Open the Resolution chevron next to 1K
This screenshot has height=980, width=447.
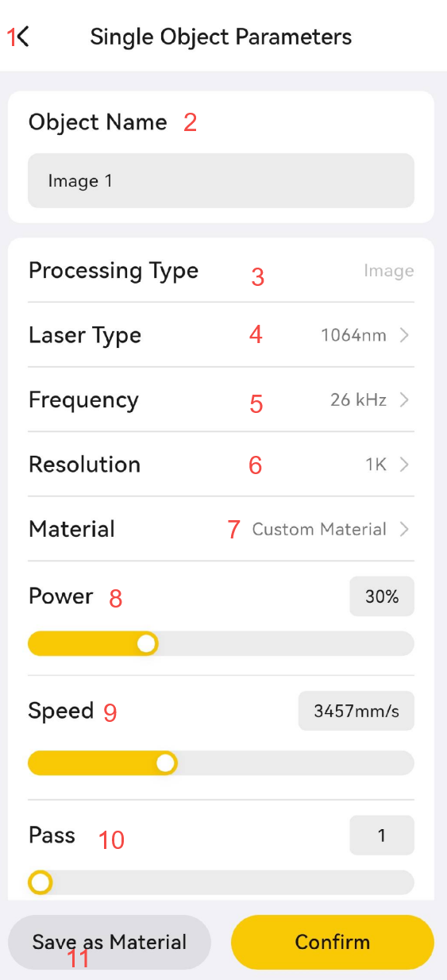[404, 465]
